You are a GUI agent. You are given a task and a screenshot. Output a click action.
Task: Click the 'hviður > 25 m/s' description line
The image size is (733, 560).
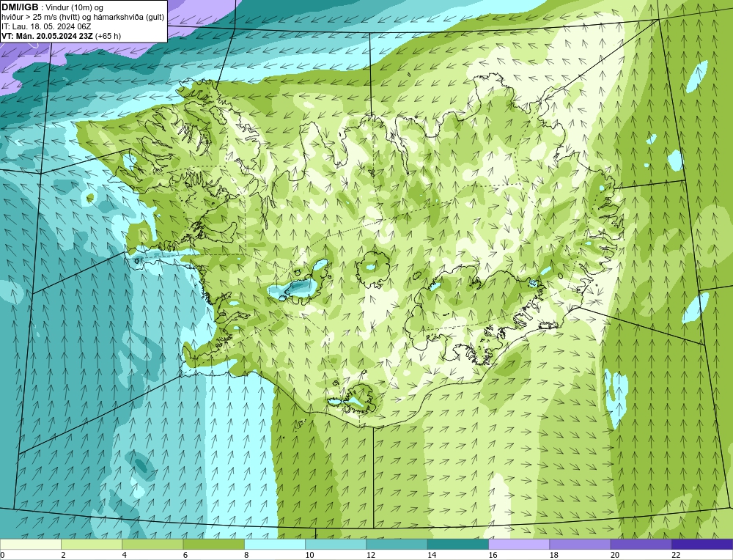(x=83, y=18)
